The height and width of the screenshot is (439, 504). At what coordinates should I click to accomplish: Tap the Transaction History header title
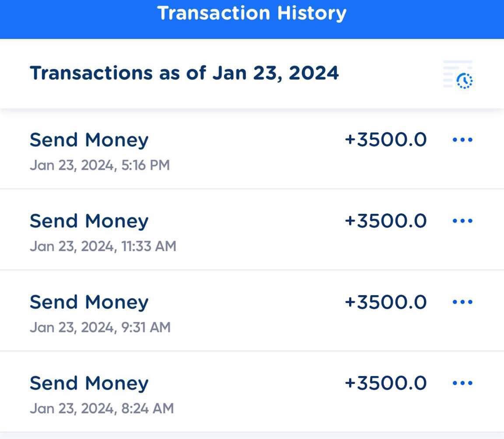click(x=252, y=13)
